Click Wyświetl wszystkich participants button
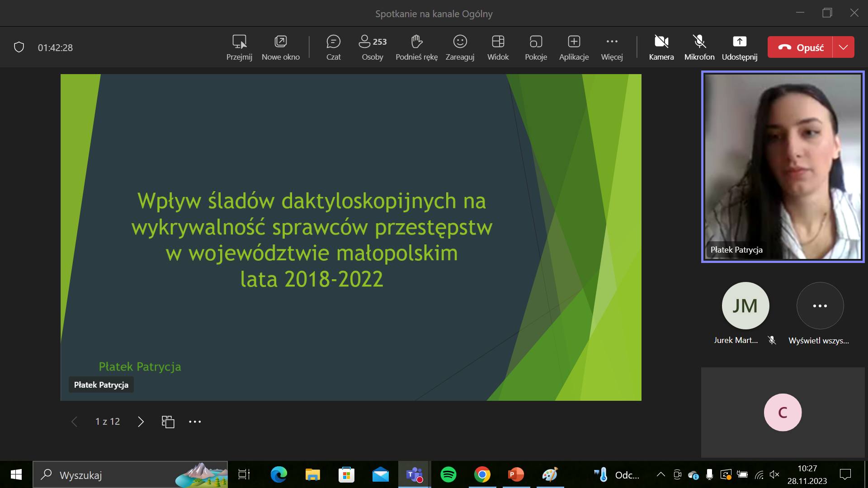Screen dimensions: 868x488 tap(820, 306)
